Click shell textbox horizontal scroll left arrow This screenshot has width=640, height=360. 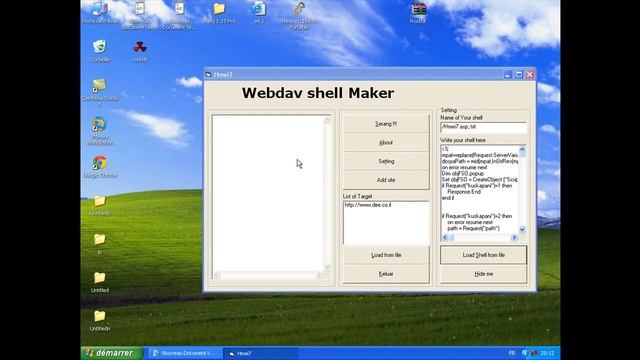pos(445,237)
